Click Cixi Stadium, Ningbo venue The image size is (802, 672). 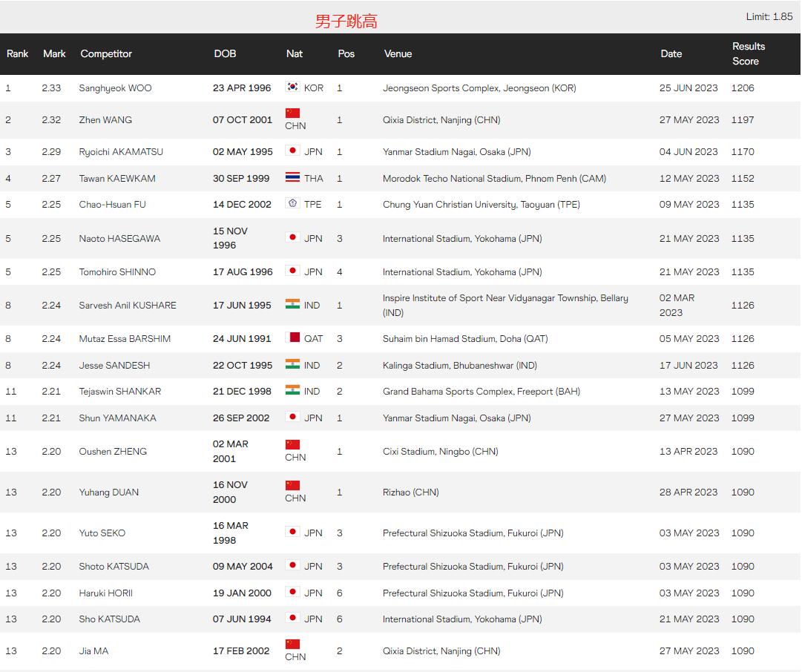click(x=441, y=452)
